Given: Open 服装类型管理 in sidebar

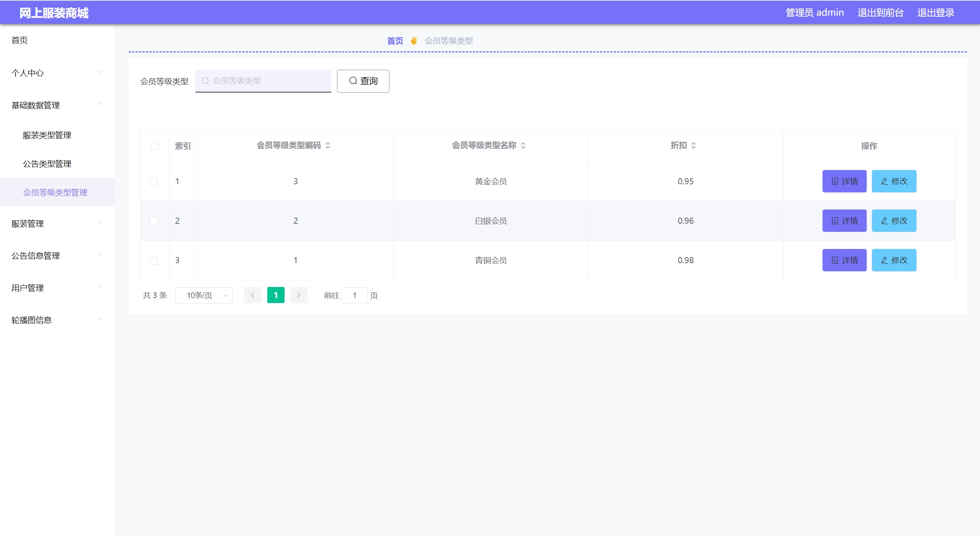Looking at the screenshot, I should (x=47, y=135).
